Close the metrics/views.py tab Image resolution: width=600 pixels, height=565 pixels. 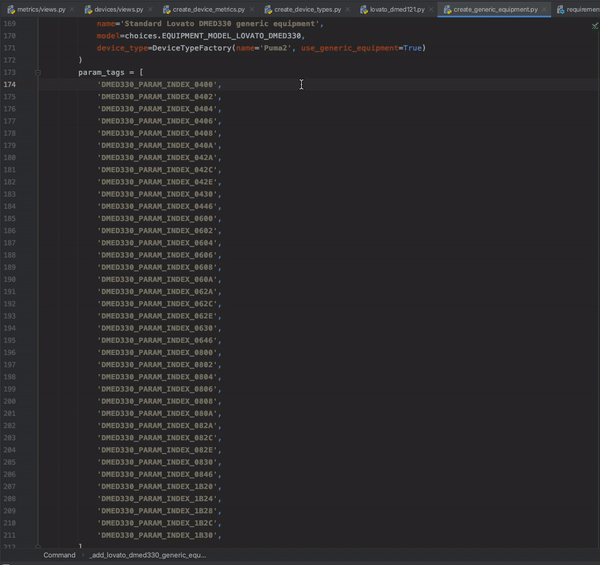72,10
